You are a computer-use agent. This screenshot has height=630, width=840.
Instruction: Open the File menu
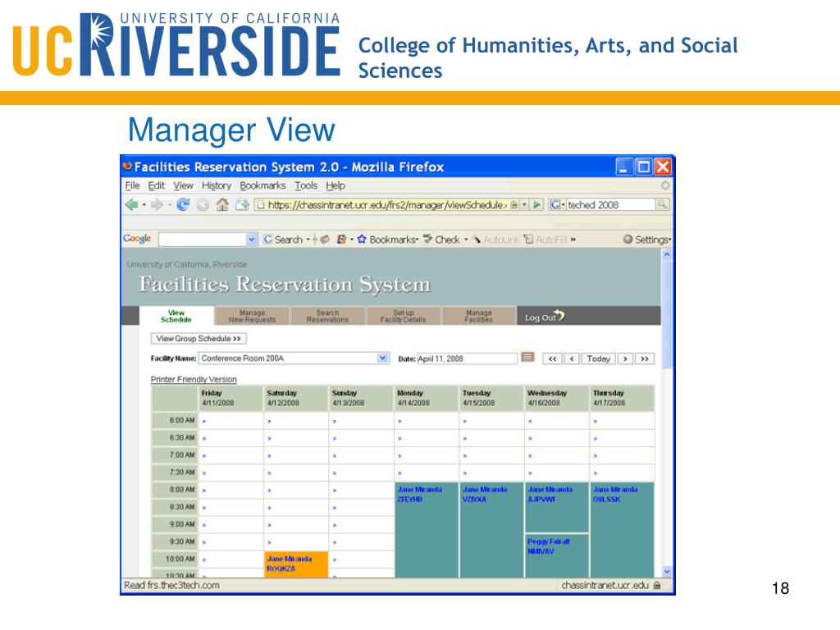(132, 185)
